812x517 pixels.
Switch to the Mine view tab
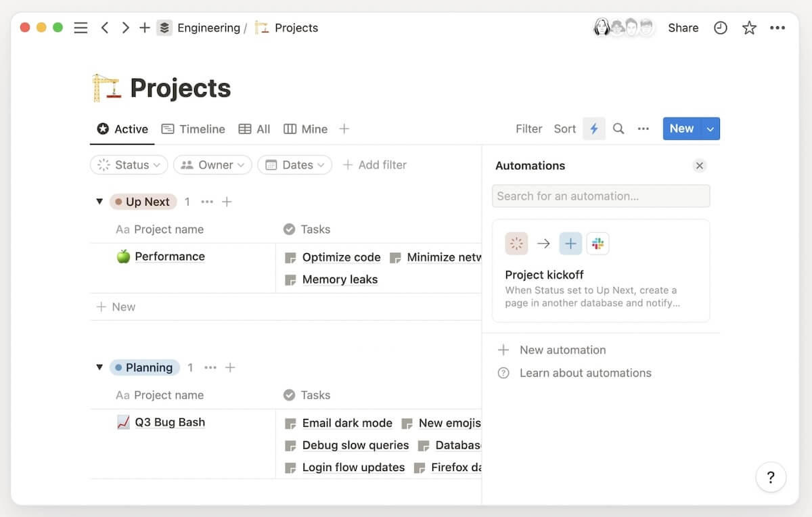306,129
